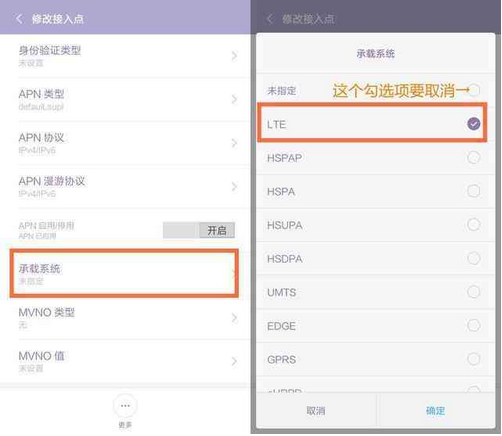Toggle the APN 启用/停用 switch
This screenshot has height=436, width=502.
point(199,230)
